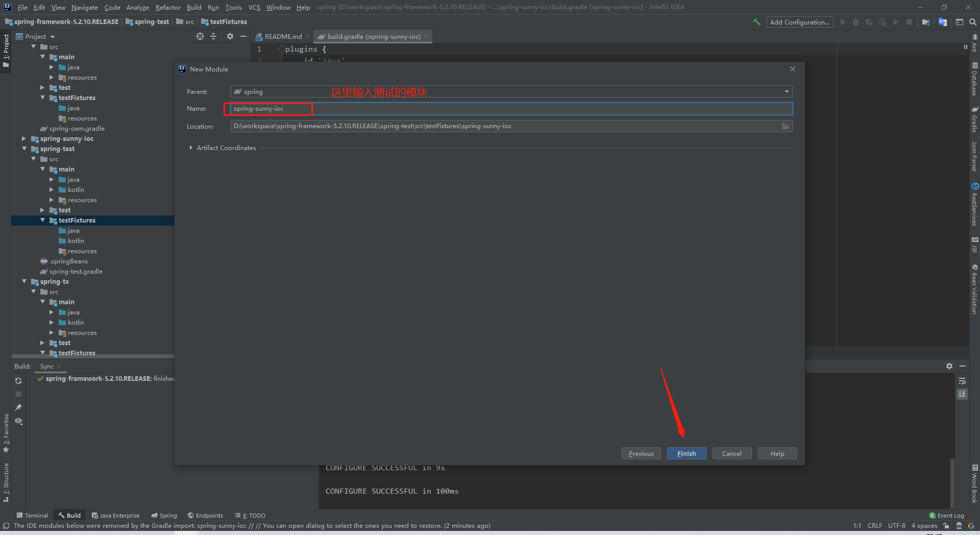Open Project Structure icon in toolbar
This screenshot has width=980, height=535.
click(926, 22)
